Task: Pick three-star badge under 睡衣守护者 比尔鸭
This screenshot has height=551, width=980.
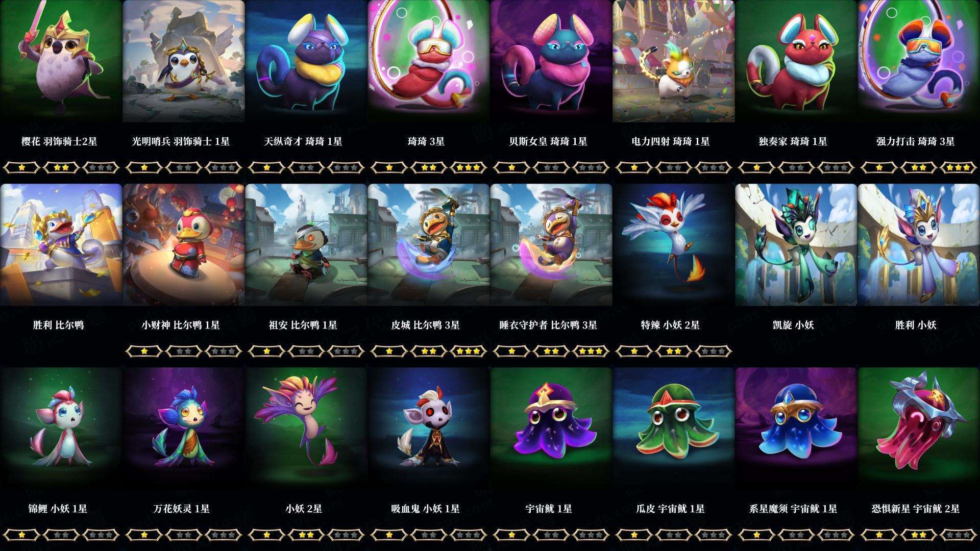Action: pos(591,351)
